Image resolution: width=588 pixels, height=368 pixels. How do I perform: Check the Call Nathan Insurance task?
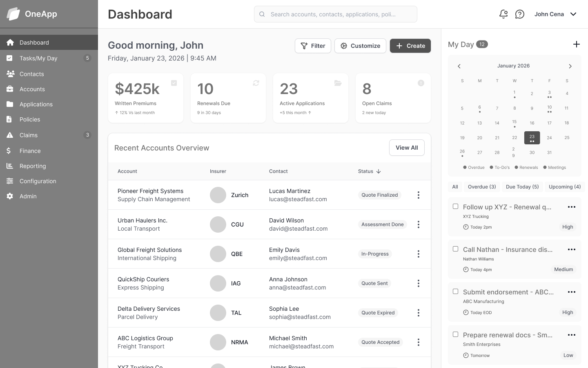pos(455,249)
